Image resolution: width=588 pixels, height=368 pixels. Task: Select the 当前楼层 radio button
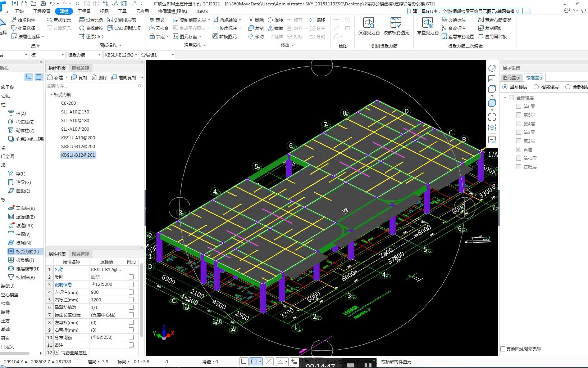coord(505,87)
